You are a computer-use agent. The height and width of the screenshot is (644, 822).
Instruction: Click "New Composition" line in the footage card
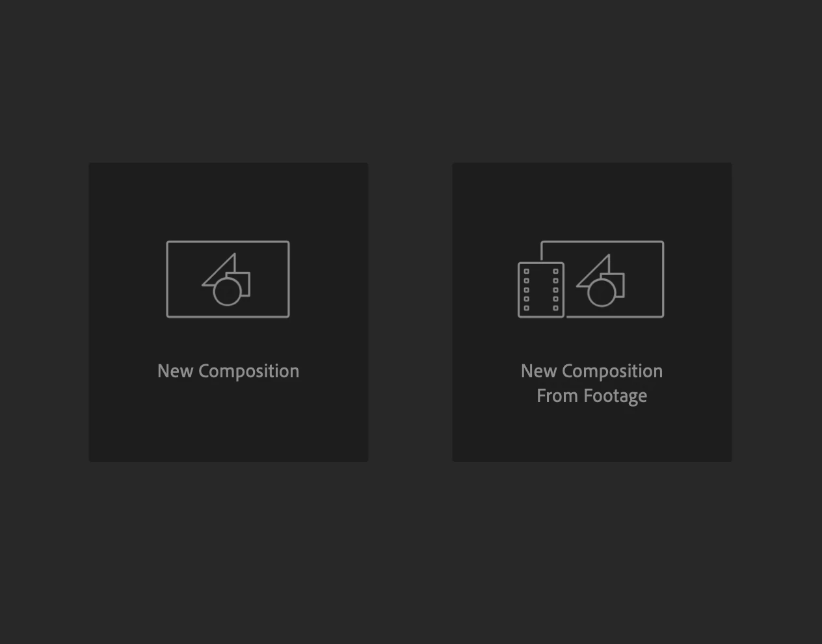point(592,371)
